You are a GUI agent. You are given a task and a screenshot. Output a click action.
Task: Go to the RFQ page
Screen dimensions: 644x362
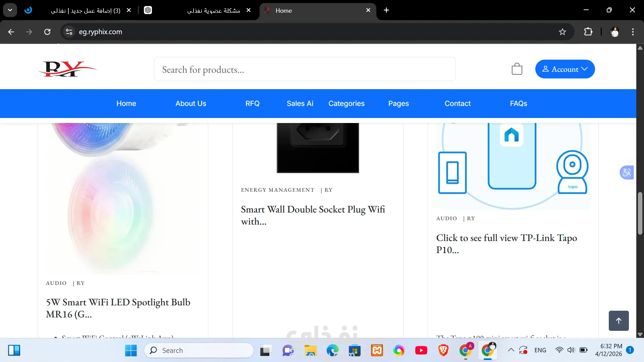coord(252,104)
